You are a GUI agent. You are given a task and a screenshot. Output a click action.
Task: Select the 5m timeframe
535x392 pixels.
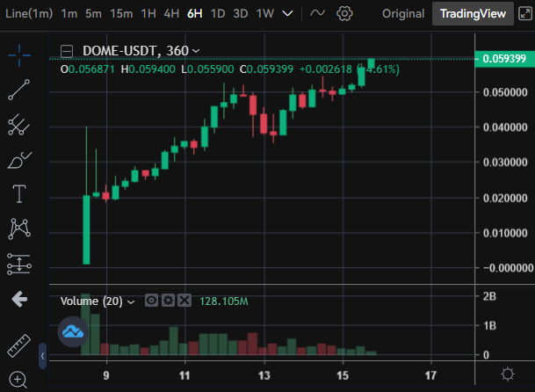point(93,14)
